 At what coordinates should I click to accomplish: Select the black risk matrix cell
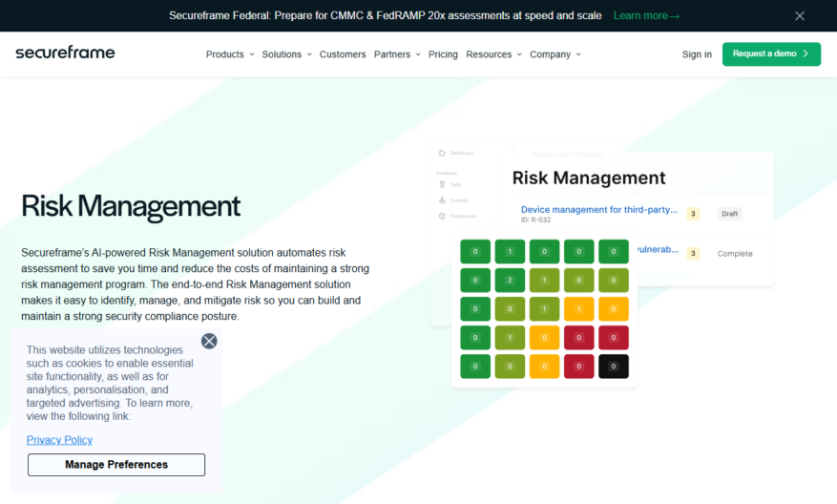[614, 367]
